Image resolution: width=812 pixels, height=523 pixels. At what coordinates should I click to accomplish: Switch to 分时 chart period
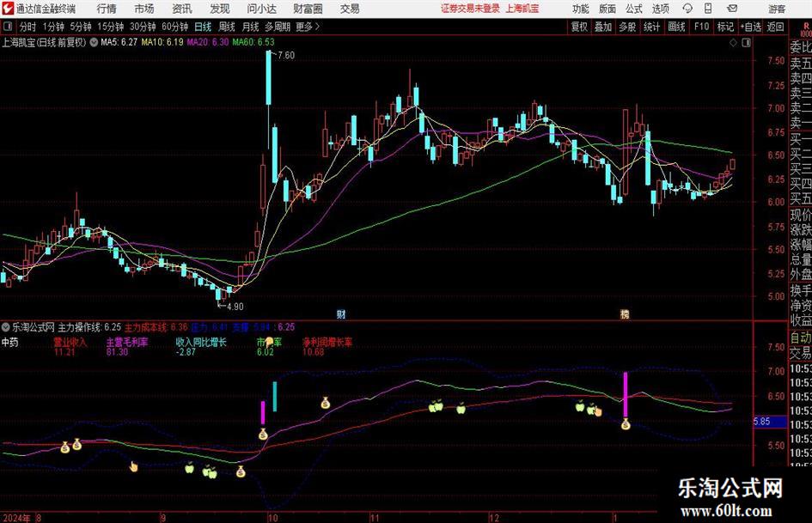click(28, 27)
